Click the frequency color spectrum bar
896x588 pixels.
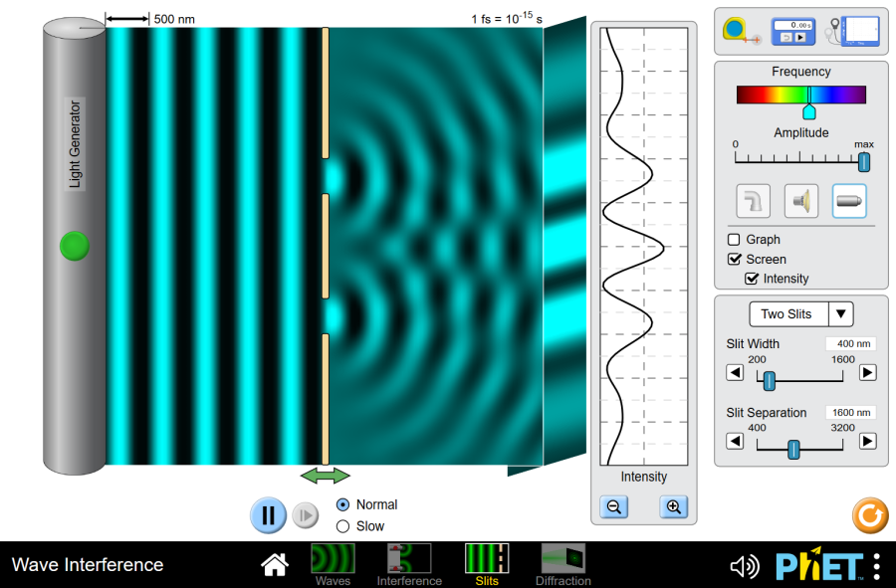click(801, 95)
